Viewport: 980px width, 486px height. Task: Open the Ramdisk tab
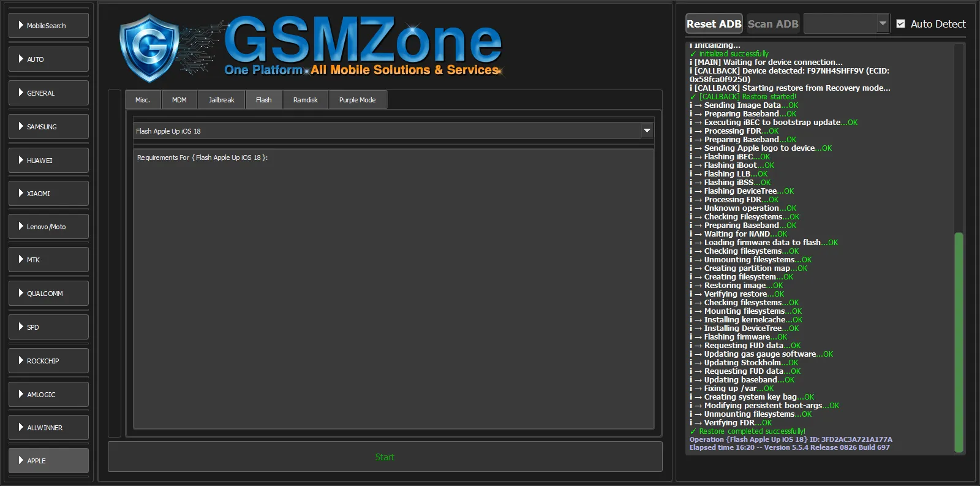click(306, 100)
